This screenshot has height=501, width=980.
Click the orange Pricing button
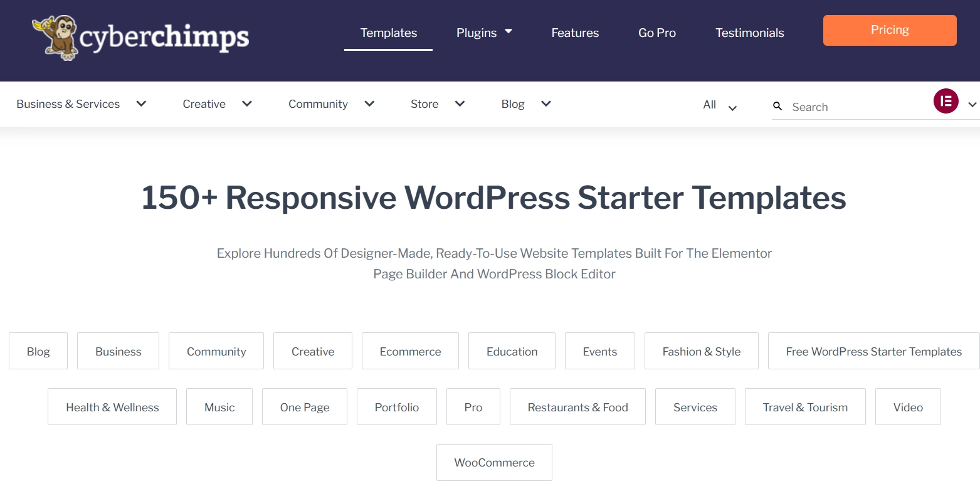pos(890,30)
